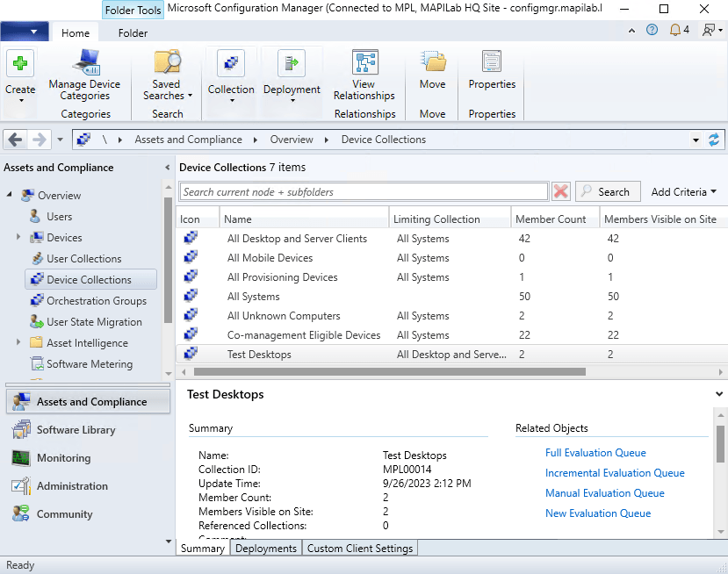Open the New Evaluation Queue link
This screenshot has width=728, height=574.
pos(598,513)
